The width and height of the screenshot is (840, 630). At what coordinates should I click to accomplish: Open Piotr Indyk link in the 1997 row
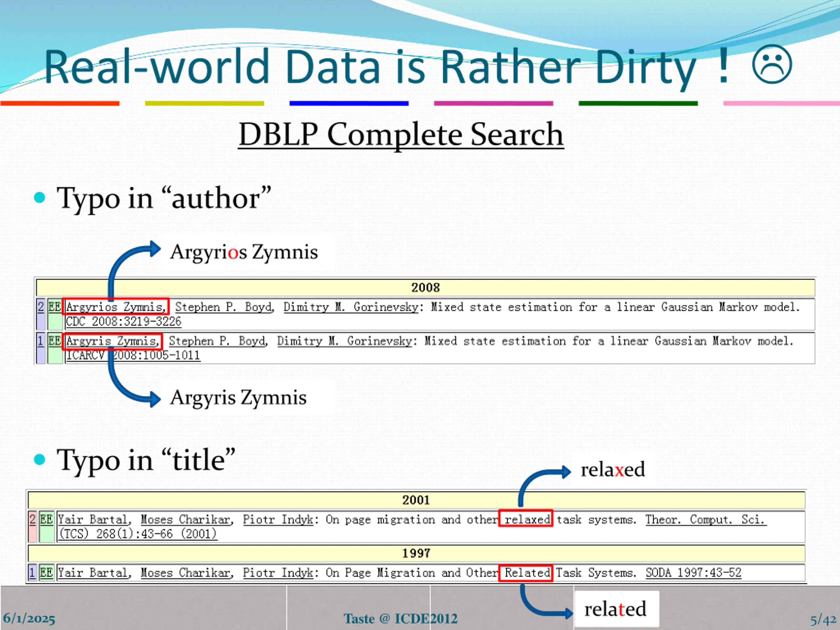(278, 573)
